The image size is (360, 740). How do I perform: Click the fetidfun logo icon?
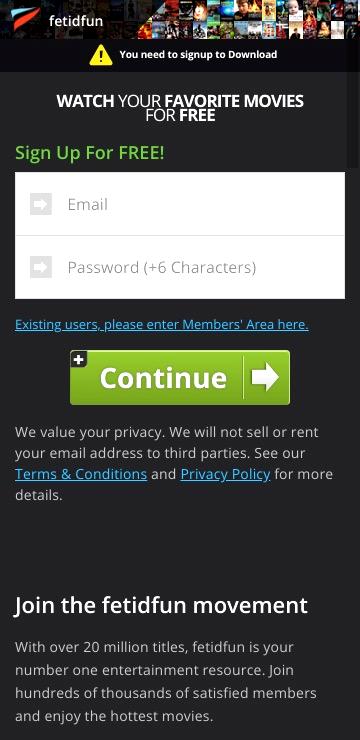click(25, 20)
